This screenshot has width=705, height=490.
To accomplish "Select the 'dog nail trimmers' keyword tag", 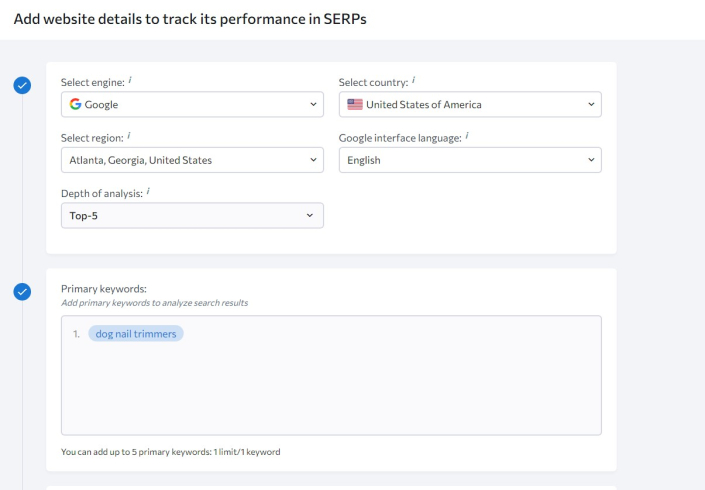I will (136, 334).
